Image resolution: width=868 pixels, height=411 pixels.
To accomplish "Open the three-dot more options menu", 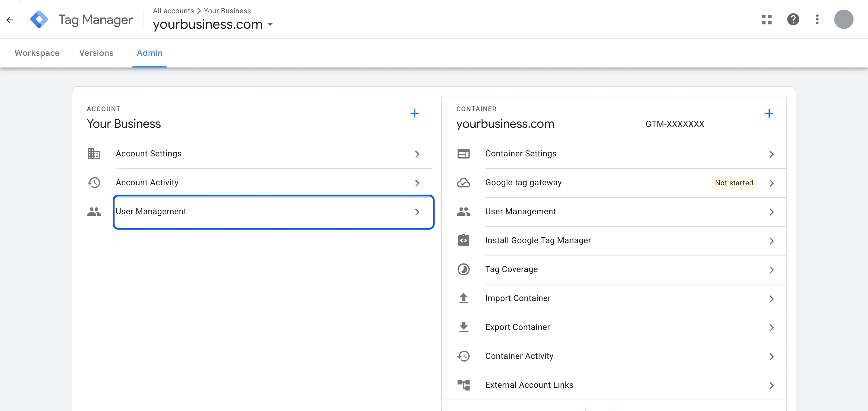I will (817, 20).
